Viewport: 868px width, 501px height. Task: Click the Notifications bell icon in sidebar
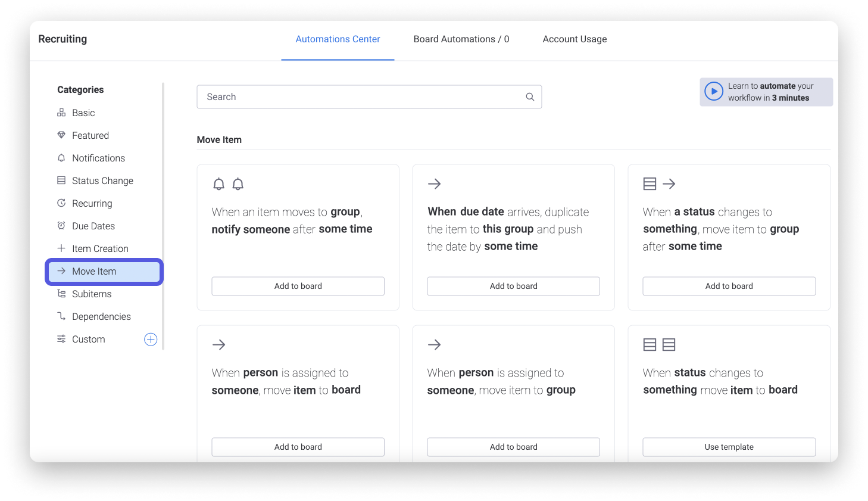coord(61,158)
